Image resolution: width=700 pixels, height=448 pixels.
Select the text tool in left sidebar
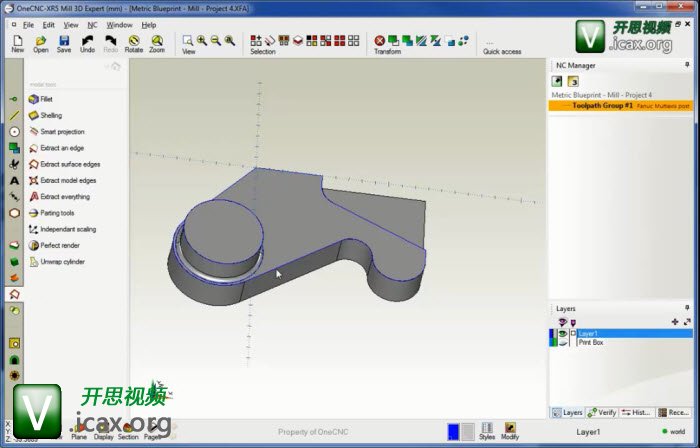pyautogui.click(x=14, y=181)
